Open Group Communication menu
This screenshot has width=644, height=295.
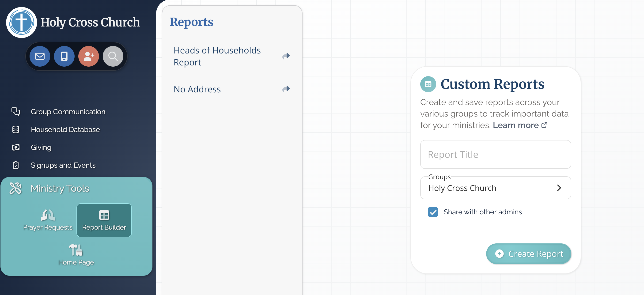pyautogui.click(x=68, y=111)
